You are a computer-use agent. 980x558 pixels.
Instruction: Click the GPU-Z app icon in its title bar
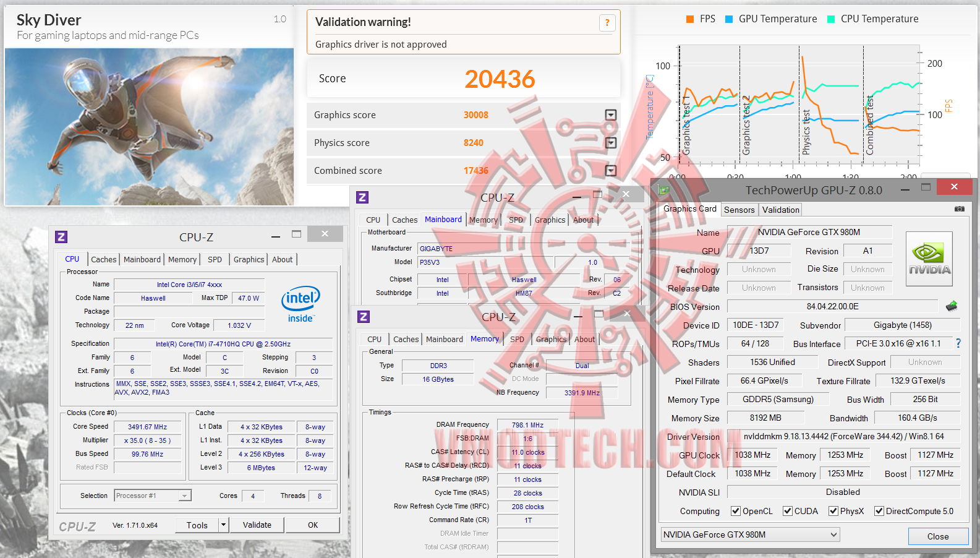[664, 190]
